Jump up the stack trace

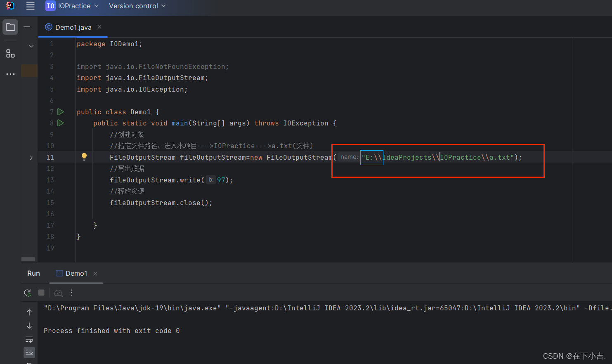[29, 312]
